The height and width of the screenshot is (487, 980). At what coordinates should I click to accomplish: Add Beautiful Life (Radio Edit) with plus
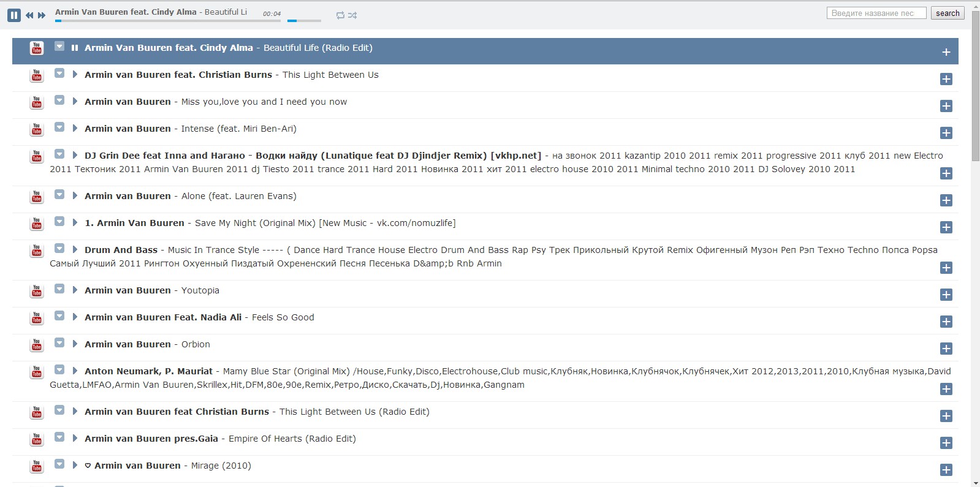point(946,52)
